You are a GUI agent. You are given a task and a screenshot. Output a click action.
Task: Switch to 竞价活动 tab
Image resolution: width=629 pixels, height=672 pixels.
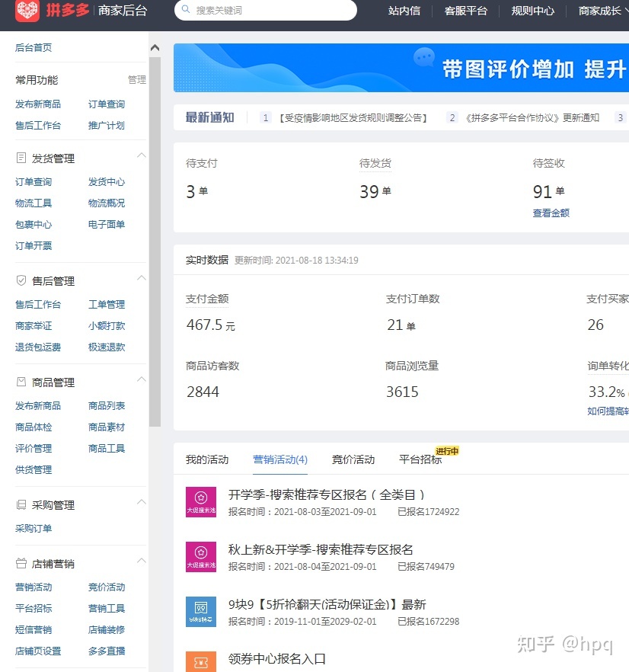[353, 459]
